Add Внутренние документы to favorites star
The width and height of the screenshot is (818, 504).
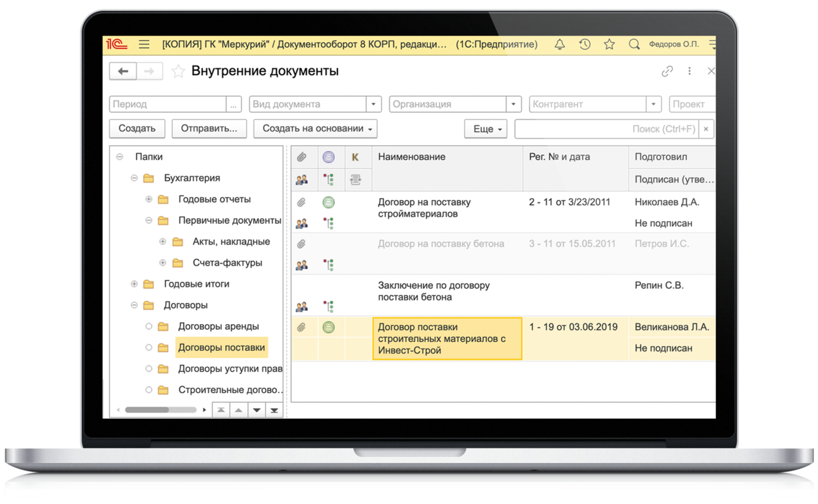(178, 72)
